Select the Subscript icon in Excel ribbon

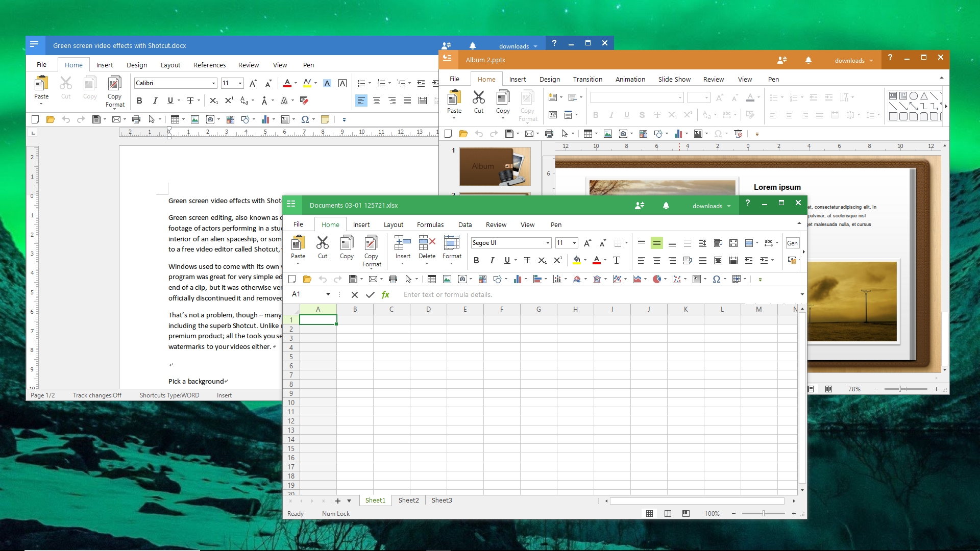[543, 260]
